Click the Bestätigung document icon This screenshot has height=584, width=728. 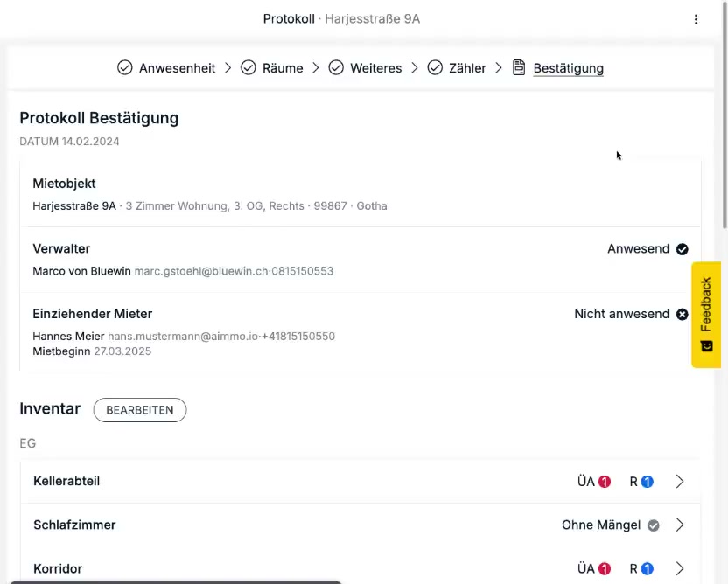pyautogui.click(x=519, y=68)
